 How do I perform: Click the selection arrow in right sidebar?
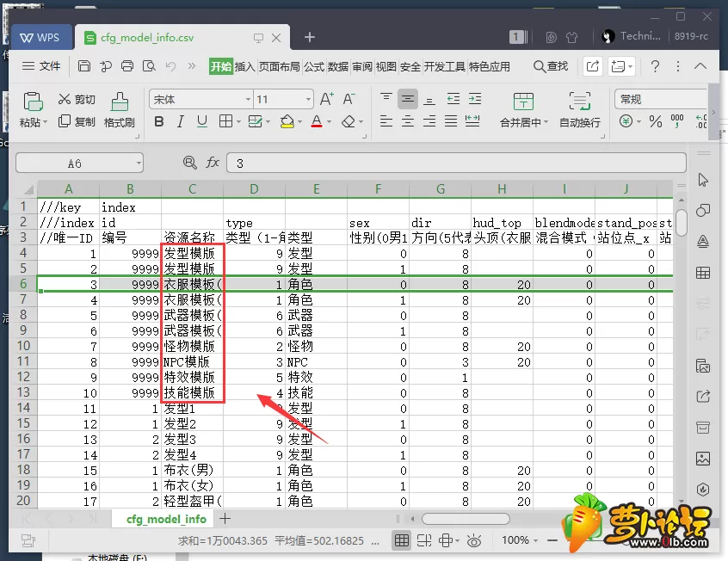pyautogui.click(x=703, y=180)
